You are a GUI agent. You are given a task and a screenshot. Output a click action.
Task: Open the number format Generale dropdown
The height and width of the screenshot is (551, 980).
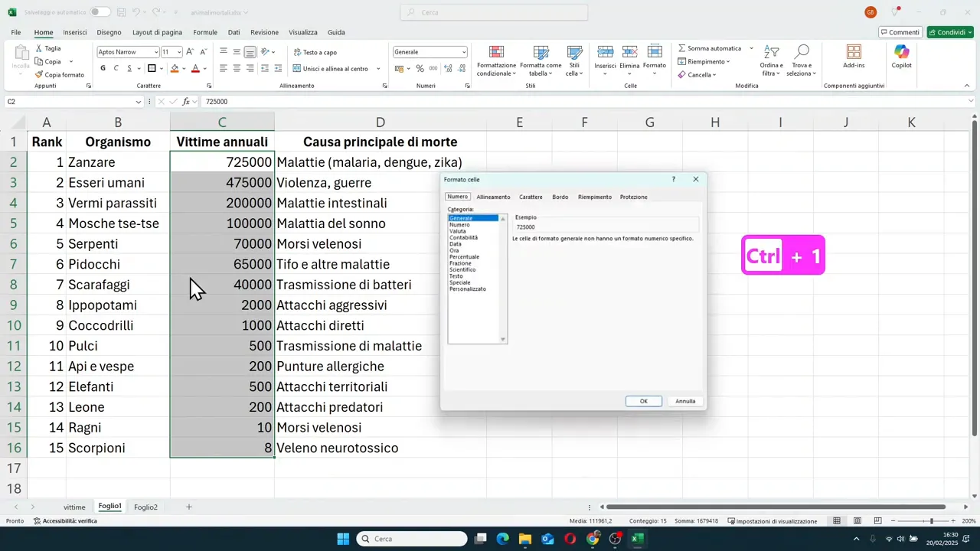463,52
